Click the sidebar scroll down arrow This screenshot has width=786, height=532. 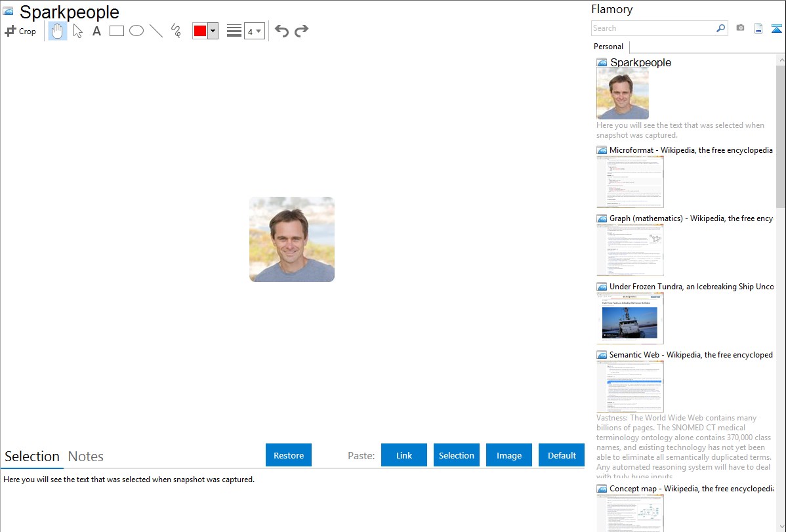781,527
